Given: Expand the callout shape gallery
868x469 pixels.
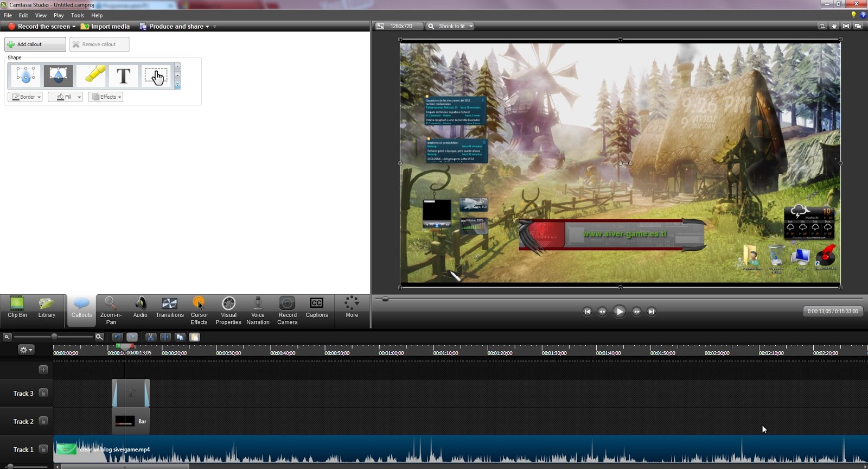Looking at the screenshot, I should [177, 86].
